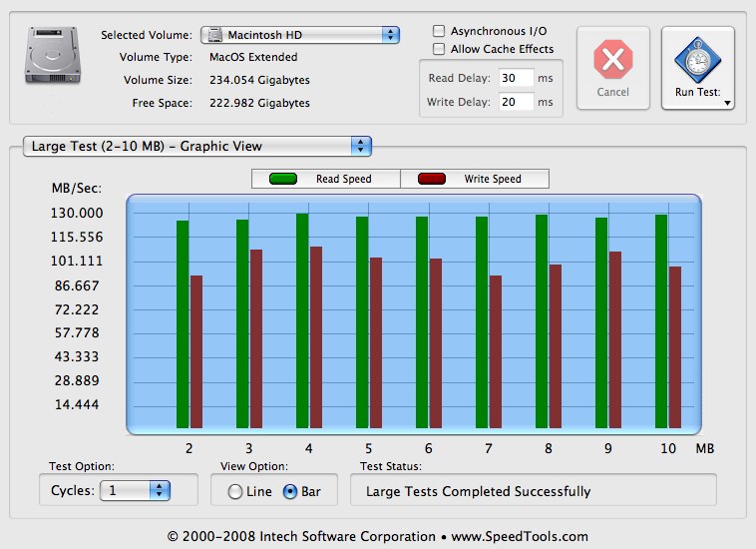Click the green read bar for 10 MB
The height and width of the screenshot is (549, 756).
tap(661, 321)
